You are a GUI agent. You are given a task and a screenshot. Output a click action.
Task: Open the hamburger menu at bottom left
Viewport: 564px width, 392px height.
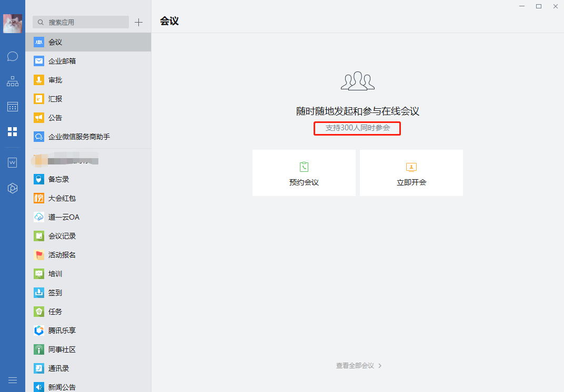[13, 380]
